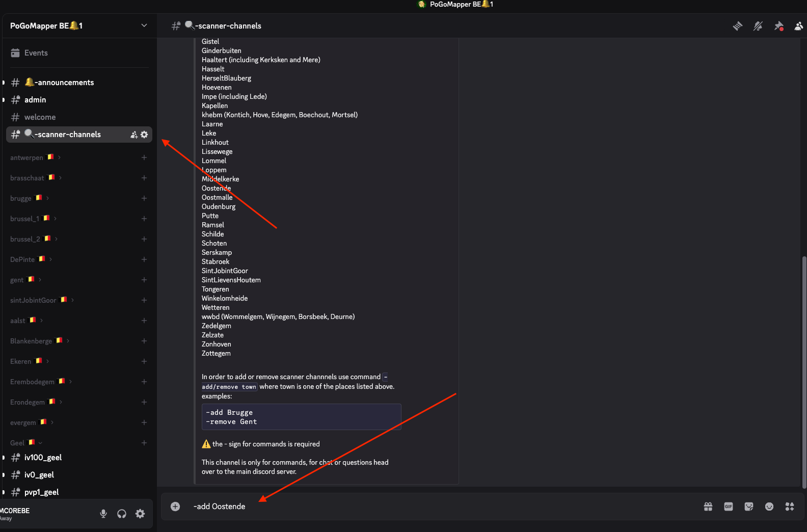
Task: Toggle microphone mute in user panel
Action: pyautogui.click(x=103, y=514)
